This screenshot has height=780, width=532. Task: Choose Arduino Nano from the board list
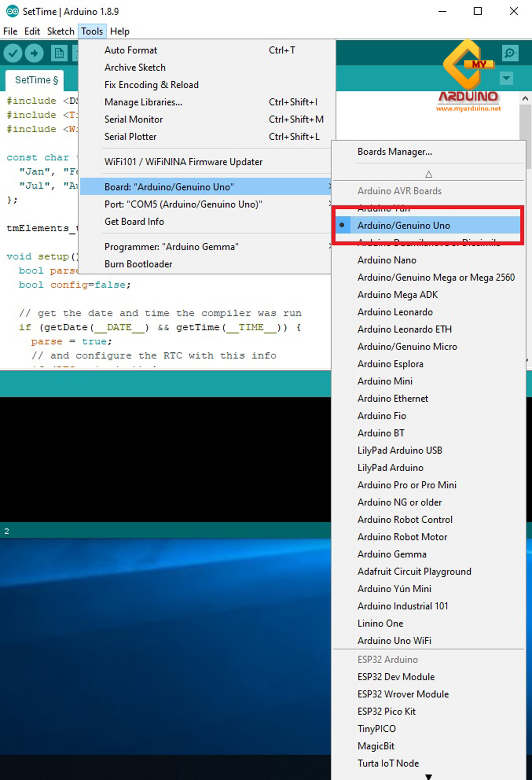pyautogui.click(x=387, y=260)
